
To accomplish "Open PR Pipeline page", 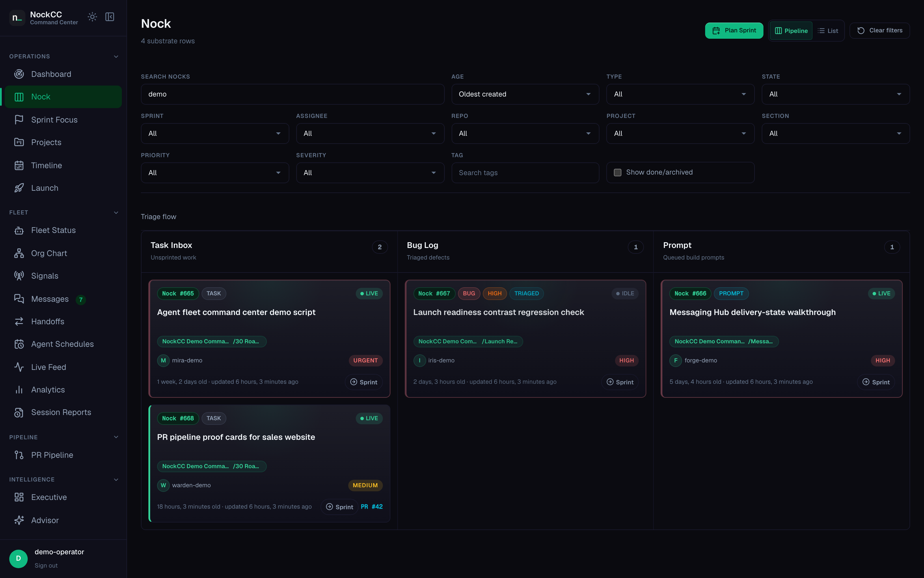I will 63,455.
